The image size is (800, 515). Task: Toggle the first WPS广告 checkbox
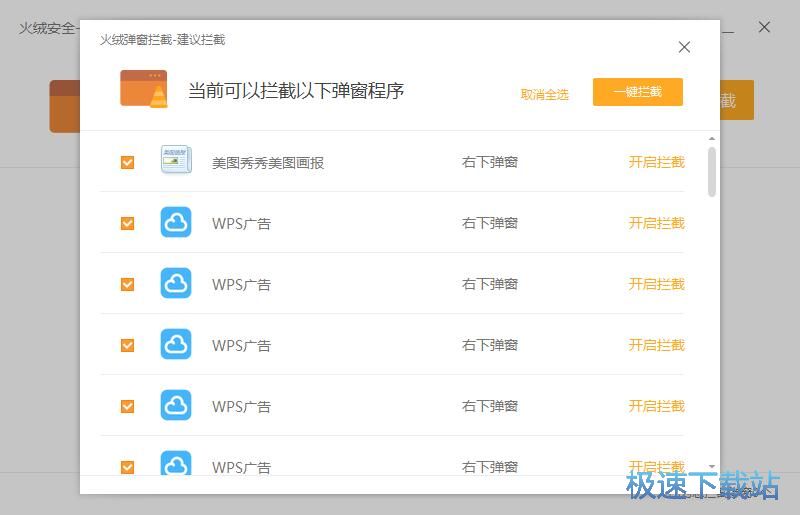(127, 223)
